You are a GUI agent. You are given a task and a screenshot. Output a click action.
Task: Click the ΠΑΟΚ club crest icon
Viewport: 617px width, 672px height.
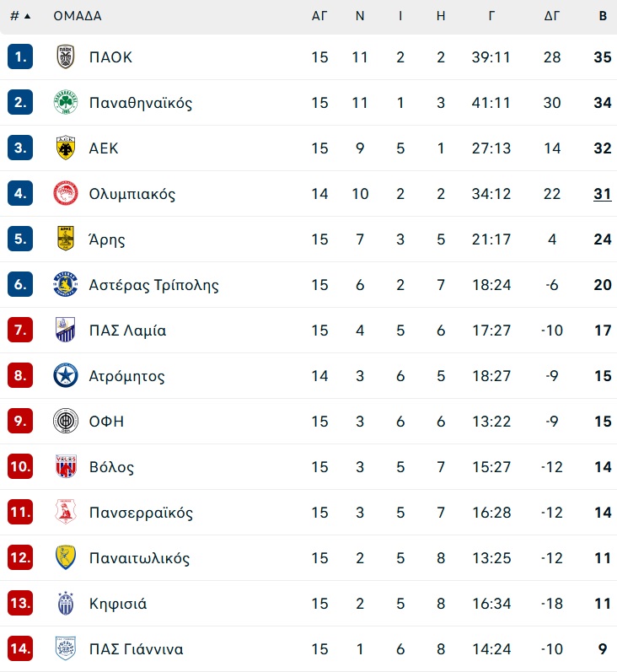pyautogui.click(x=66, y=56)
